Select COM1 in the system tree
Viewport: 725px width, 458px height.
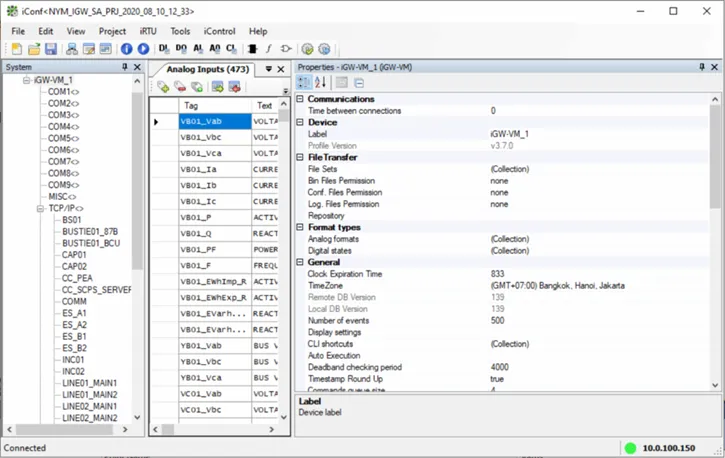point(63,92)
